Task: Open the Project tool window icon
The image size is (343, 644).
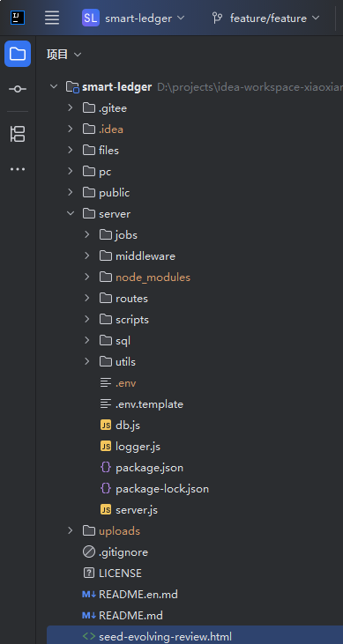Action: point(18,54)
